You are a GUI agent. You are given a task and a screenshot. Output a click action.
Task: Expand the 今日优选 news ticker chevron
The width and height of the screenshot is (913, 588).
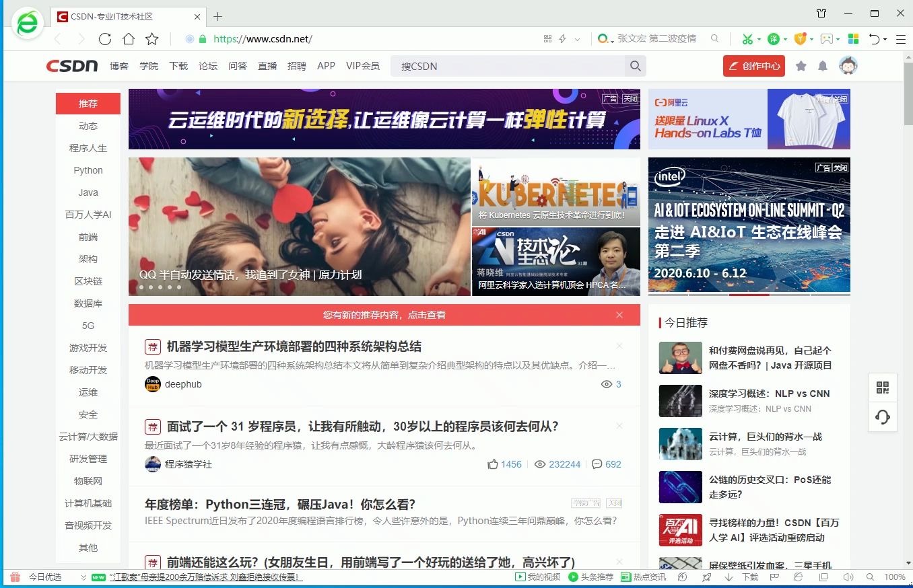pyautogui.click(x=84, y=577)
